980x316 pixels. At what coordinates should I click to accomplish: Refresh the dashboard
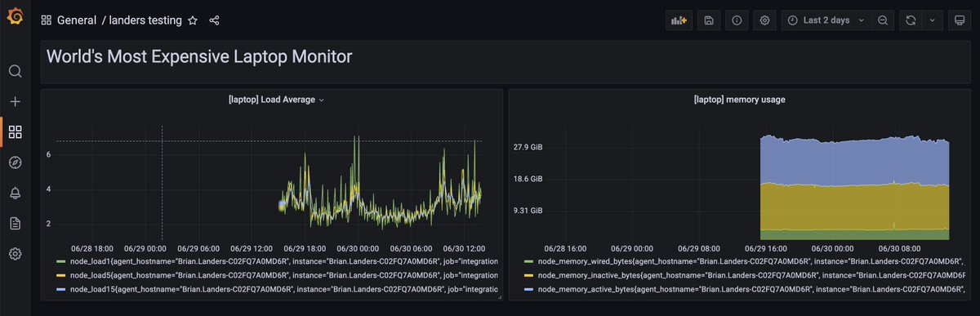pos(911,20)
